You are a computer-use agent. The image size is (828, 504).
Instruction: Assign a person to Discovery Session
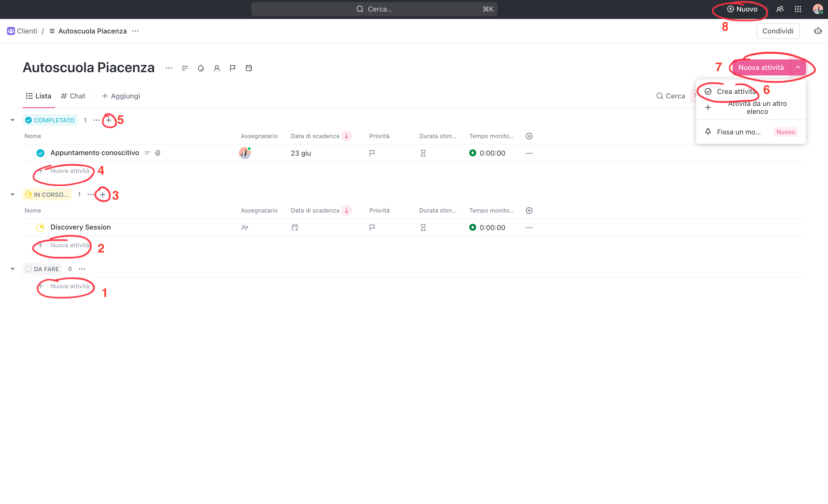point(245,228)
